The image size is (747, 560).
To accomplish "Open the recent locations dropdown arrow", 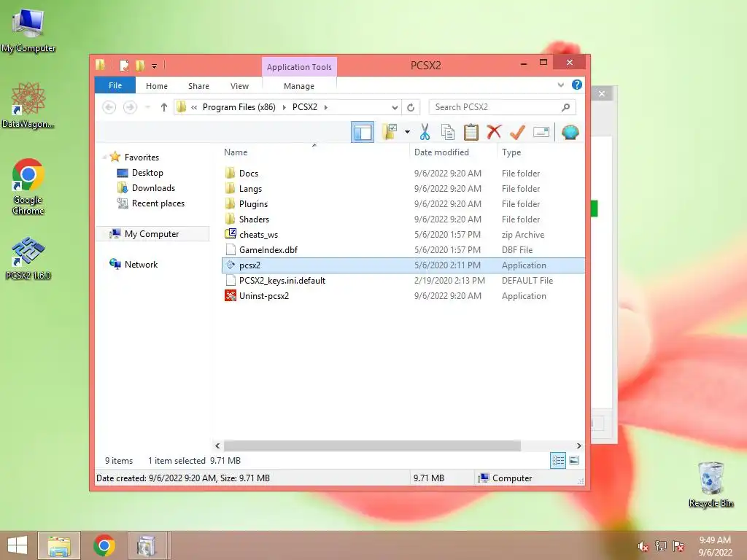I will (x=147, y=107).
